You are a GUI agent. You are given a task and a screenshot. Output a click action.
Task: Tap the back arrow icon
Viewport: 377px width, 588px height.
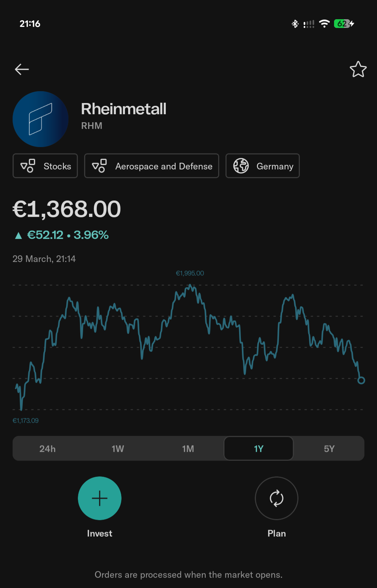22,69
